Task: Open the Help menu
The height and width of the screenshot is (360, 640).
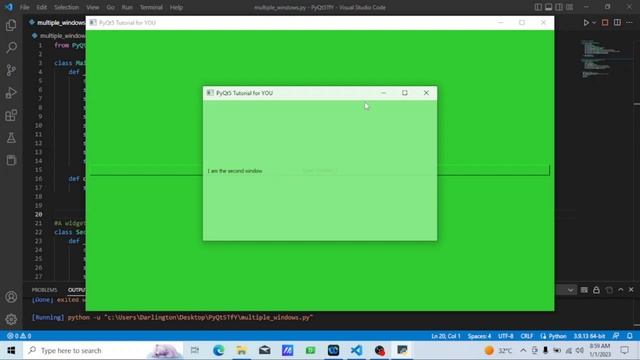Action: tap(176, 7)
